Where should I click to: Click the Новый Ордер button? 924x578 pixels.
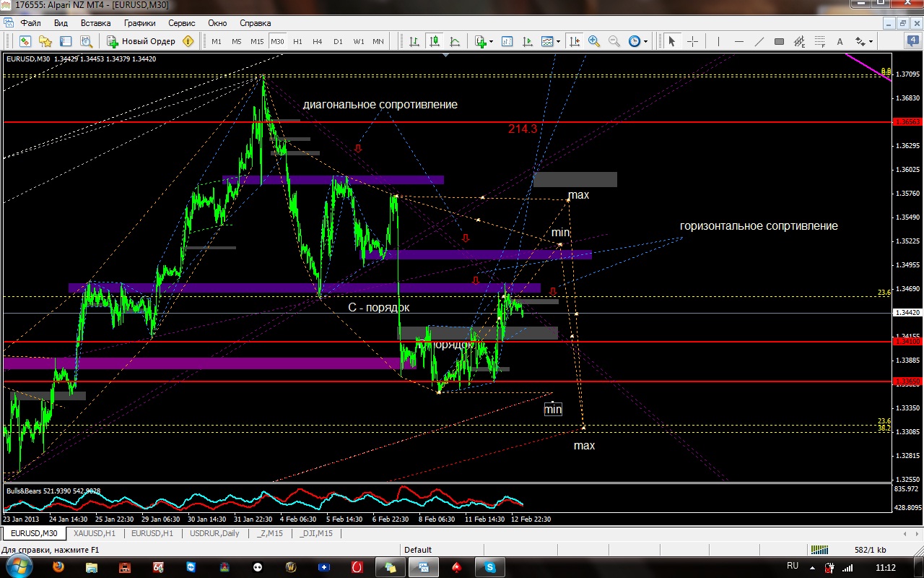pyautogui.click(x=141, y=41)
